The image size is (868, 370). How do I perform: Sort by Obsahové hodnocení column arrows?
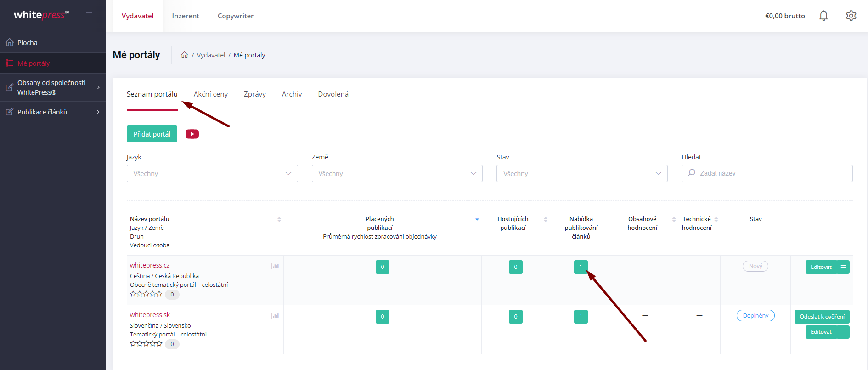point(674,219)
